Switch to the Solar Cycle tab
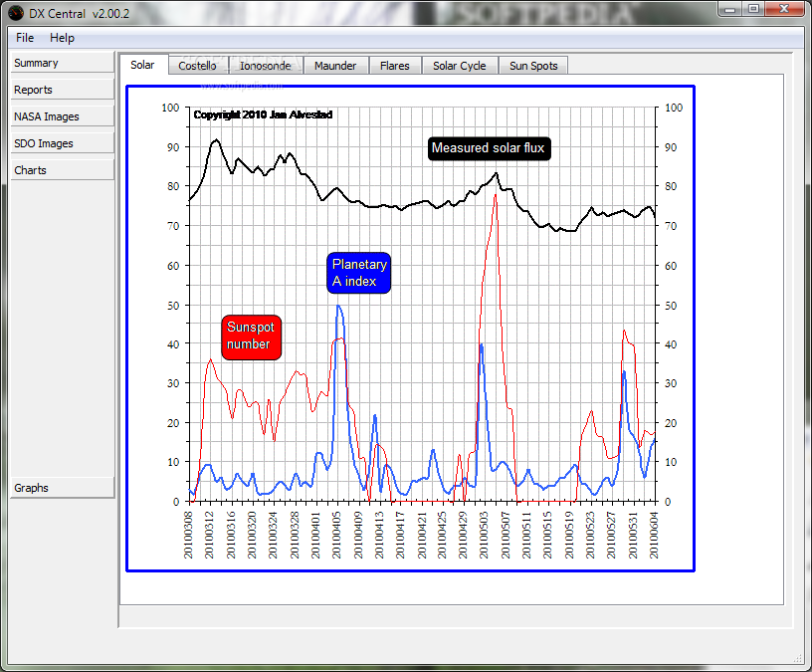Image resolution: width=812 pixels, height=672 pixels. [460, 66]
